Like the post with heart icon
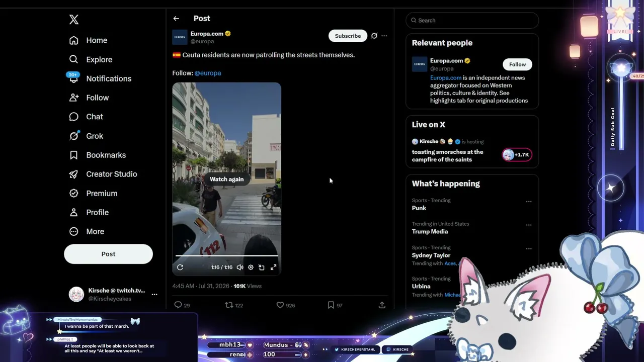The height and width of the screenshot is (362, 644). tap(280, 305)
